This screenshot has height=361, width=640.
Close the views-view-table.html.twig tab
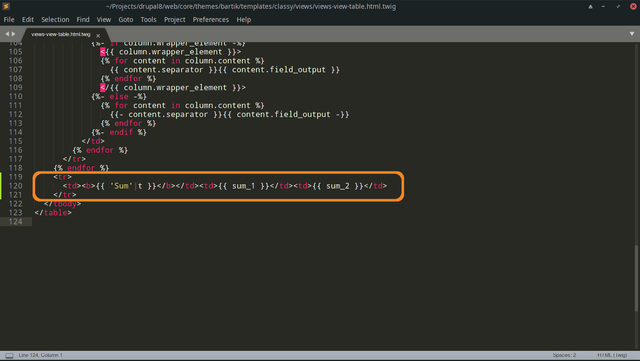tap(98, 36)
